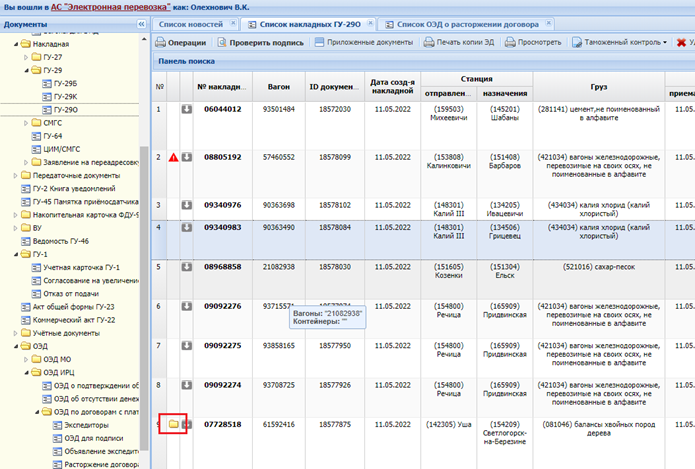Collapse the ОЭД folder
The image size is (695, 469).
click(16, 346)
